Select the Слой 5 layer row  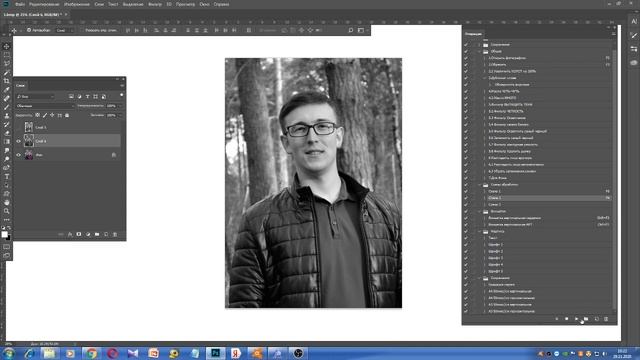(x=67, y=127)
